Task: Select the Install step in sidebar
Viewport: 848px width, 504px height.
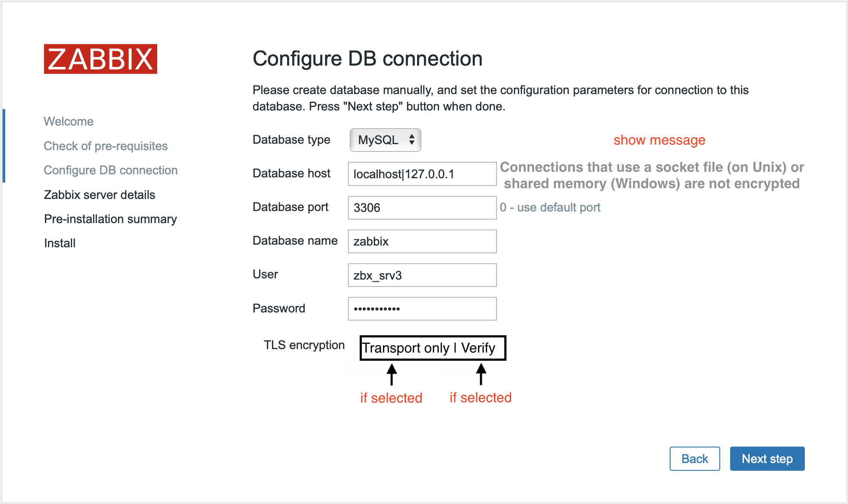Action: 60,243
